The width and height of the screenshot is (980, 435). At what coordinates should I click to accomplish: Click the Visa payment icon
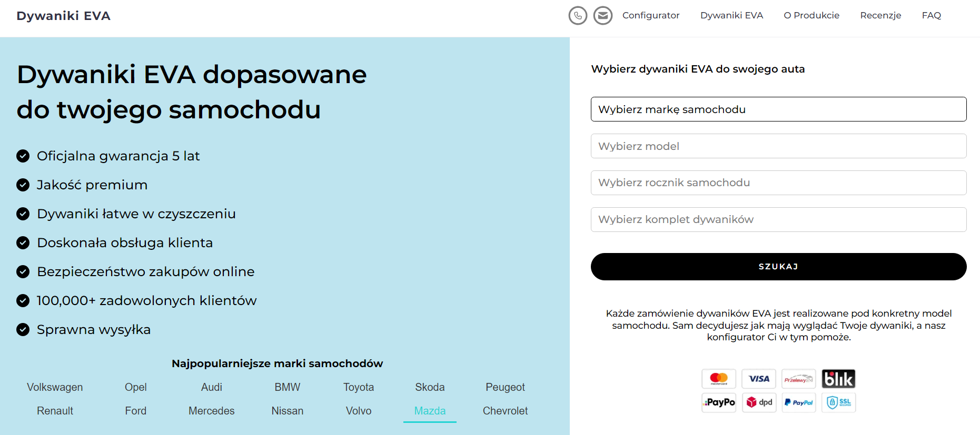759,379
